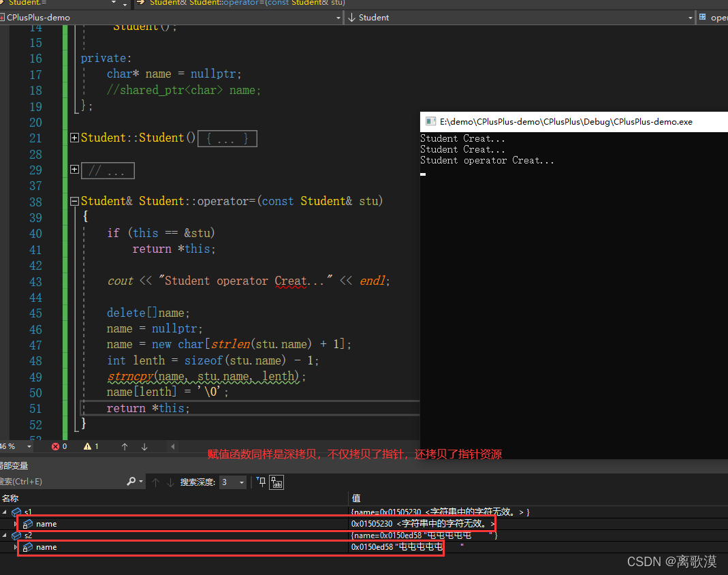
Task: Click the 'return *this;' statement on line 51
Action: pos(148,408)
